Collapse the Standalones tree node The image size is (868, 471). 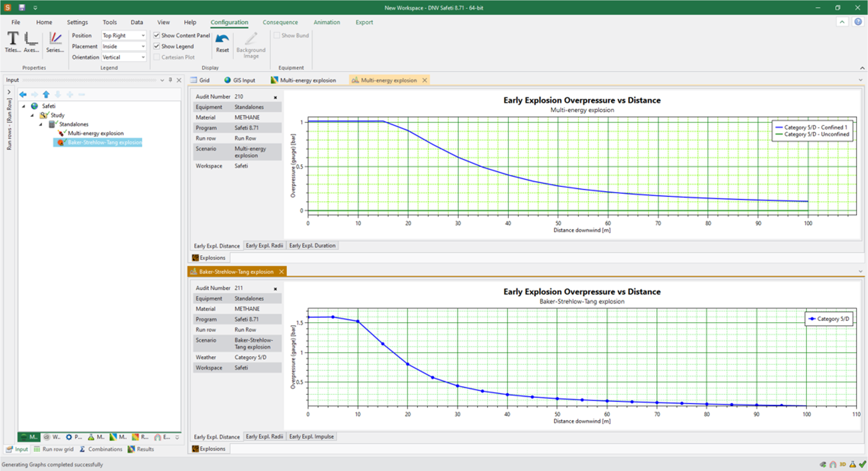[41, 124]
